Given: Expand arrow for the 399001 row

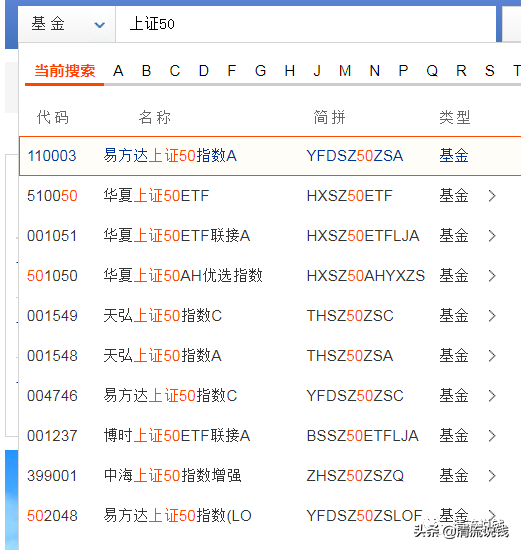Looking at the screenshot, I should [492, 476].
